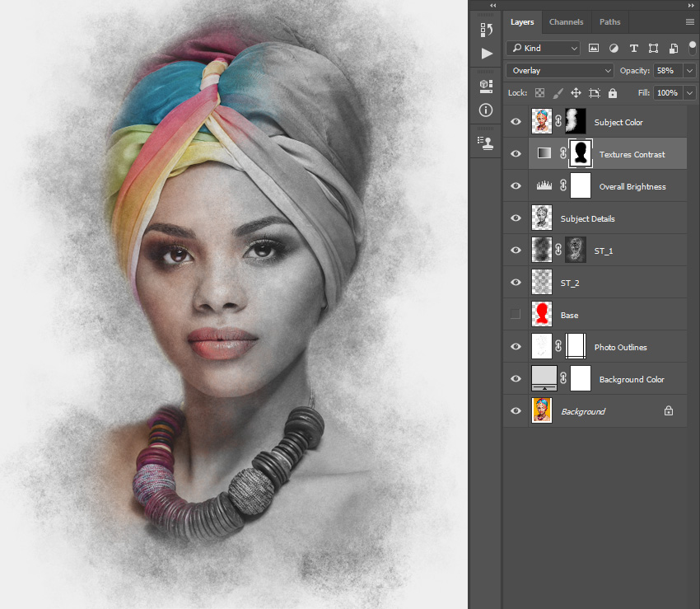The image size is (700, 609).
Task: Lock image pixels brush icon
Action: [x=558, y=93]
